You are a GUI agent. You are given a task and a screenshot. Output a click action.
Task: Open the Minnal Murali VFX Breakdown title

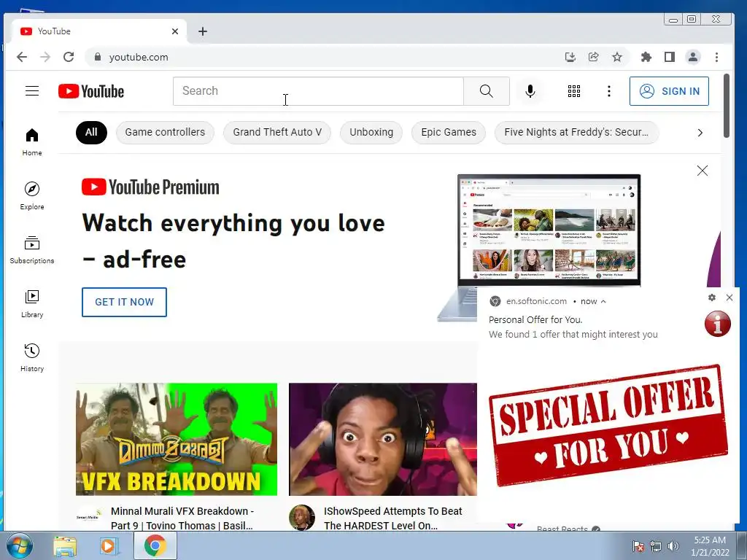point(182,518)
